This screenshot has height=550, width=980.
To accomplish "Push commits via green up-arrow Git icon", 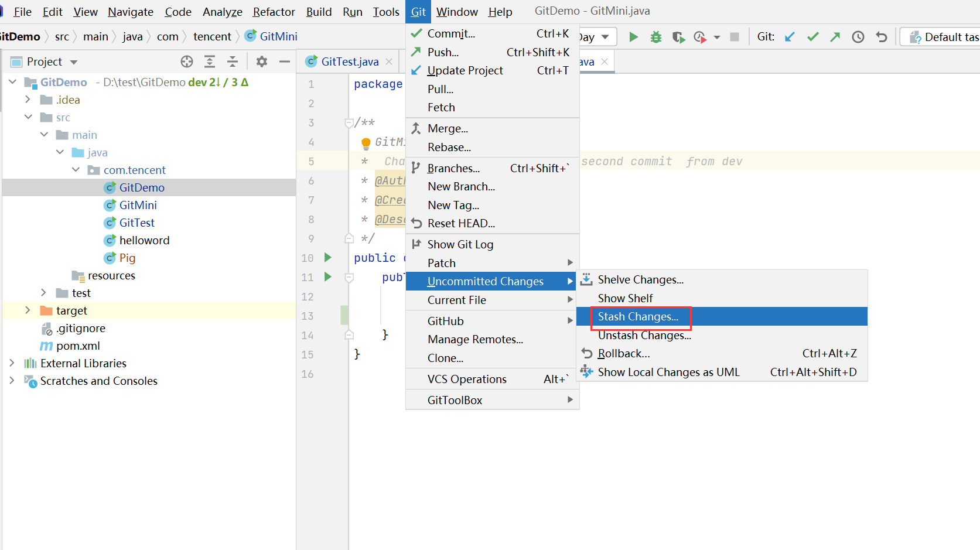I will (834, 36).
